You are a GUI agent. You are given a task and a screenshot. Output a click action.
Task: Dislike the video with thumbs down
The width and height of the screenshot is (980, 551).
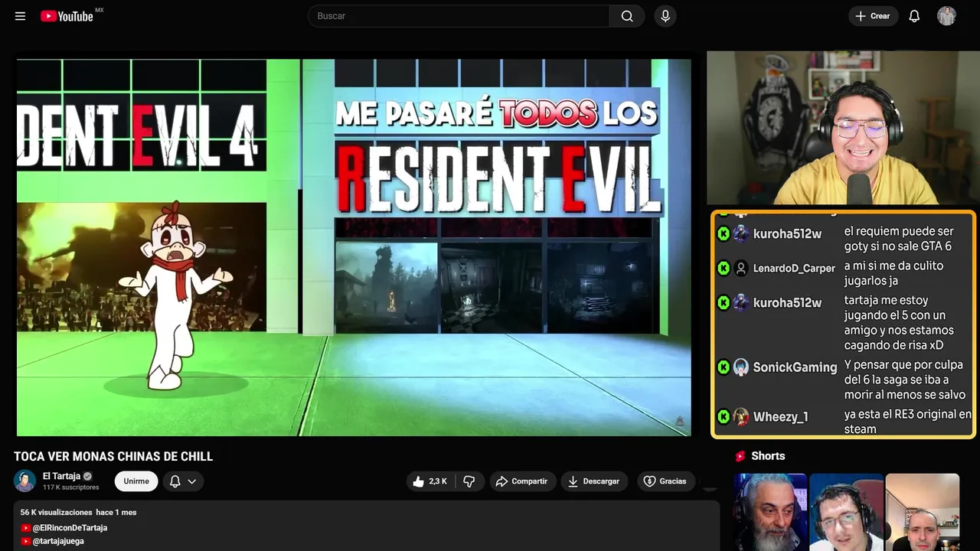469,481
